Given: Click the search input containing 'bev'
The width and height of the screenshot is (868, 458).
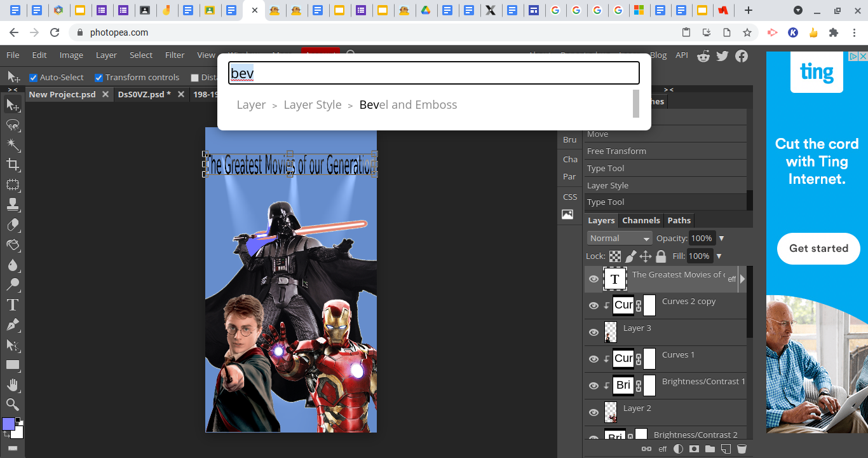Looking at the screenshot, I should point(434,73).
